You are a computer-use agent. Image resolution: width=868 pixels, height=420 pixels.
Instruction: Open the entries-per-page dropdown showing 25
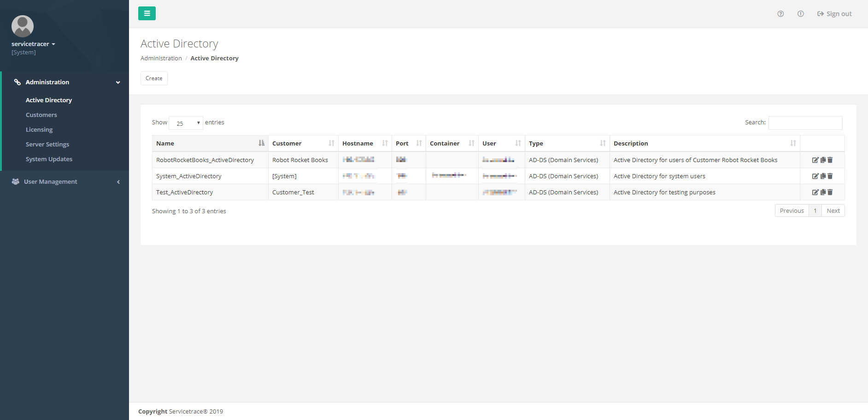coord(186,123)
